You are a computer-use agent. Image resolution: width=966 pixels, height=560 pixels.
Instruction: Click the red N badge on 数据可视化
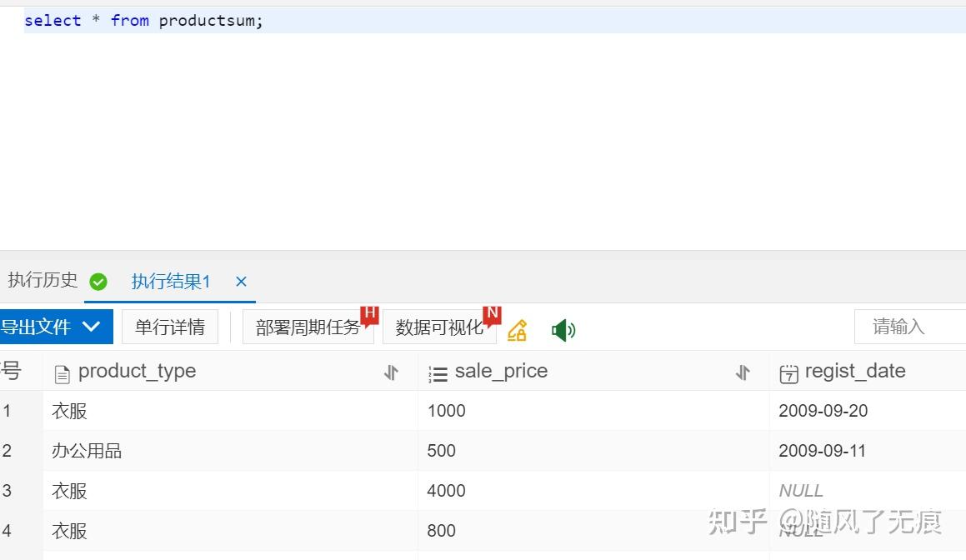pyautogui.click(x=492, y=315)
